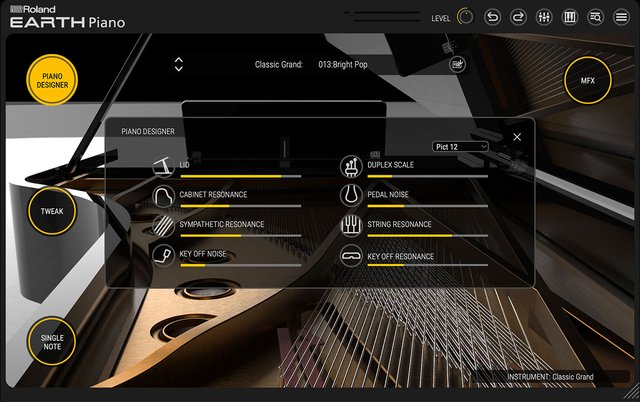Open the 013:Bright Pop tone selector
This screenshot has width=640, height=402.
343,64
